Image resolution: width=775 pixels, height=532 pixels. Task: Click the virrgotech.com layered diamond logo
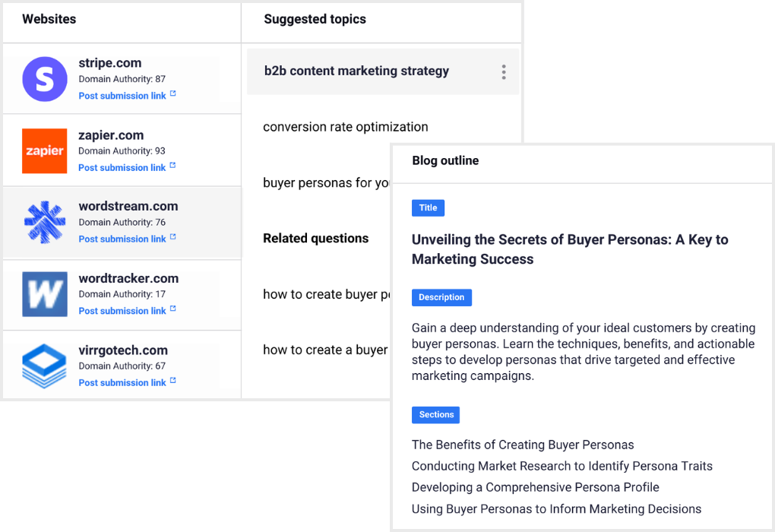(x=45, y=366)
